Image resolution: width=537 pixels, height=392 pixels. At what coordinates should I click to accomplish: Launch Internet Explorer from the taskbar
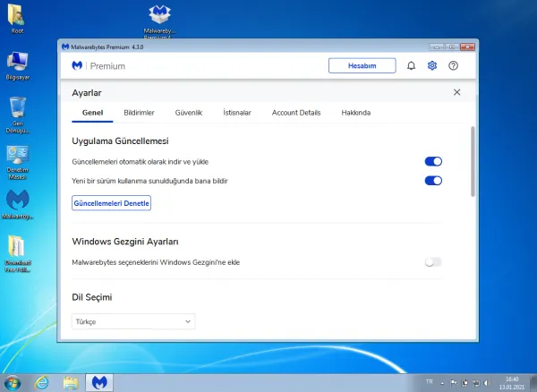coord(42,383)
